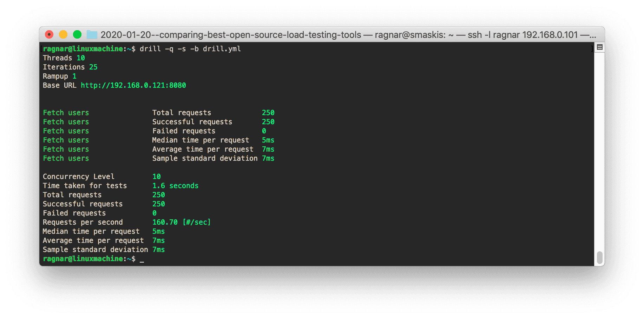Screen dimensions: 644x318
Task: Click the 'Iterations 25' line
Action: coord(70,67)
